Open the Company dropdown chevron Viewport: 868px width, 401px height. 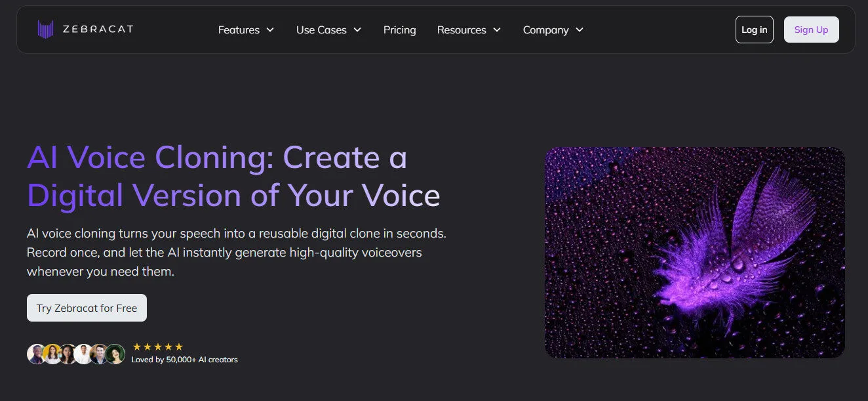tap(580, 30)
